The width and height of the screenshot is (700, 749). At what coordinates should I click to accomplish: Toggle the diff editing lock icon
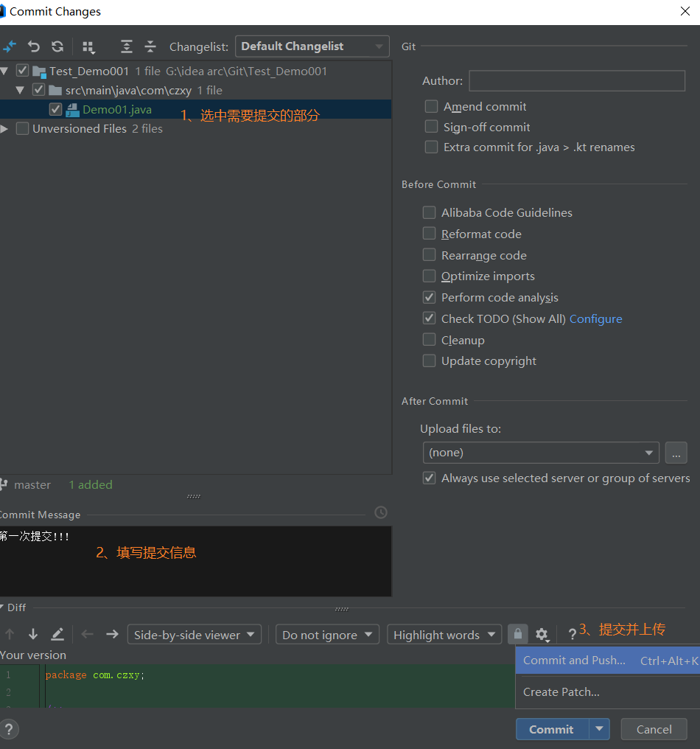point(517,634)
